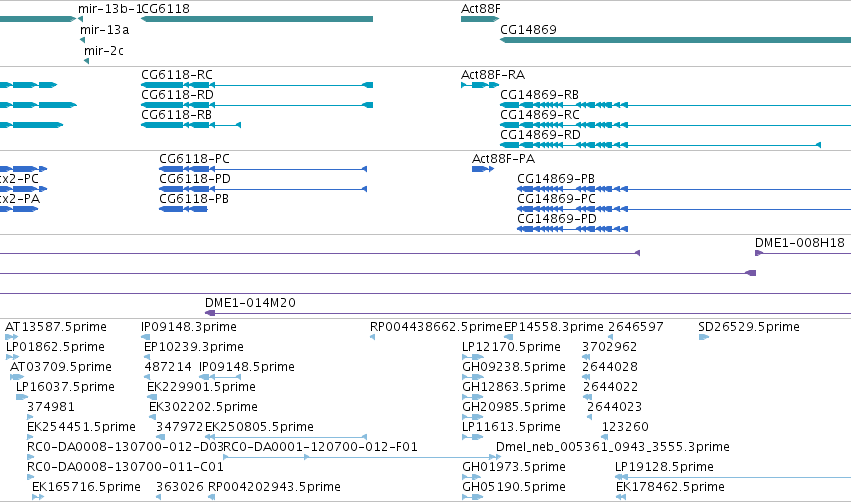The image size is (851, 502).
Task: Select transcript CG6118-RB
Action: click(190, 125)
